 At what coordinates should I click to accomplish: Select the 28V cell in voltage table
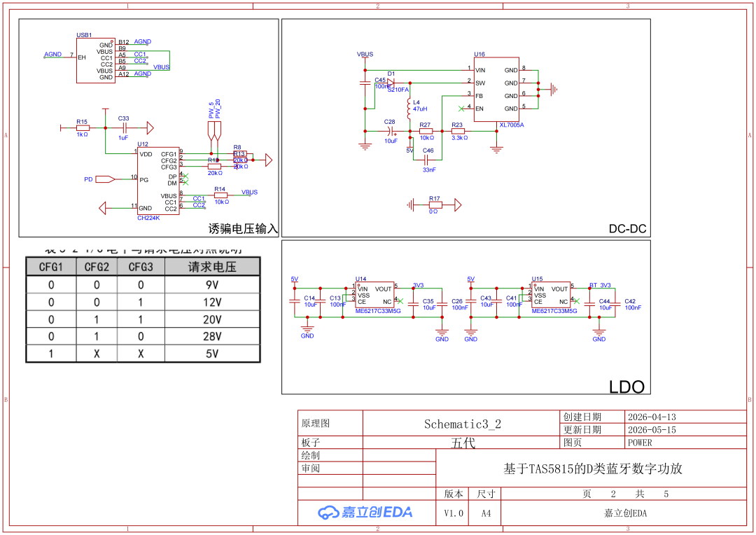pyautogui.click(x=212, y=337)
